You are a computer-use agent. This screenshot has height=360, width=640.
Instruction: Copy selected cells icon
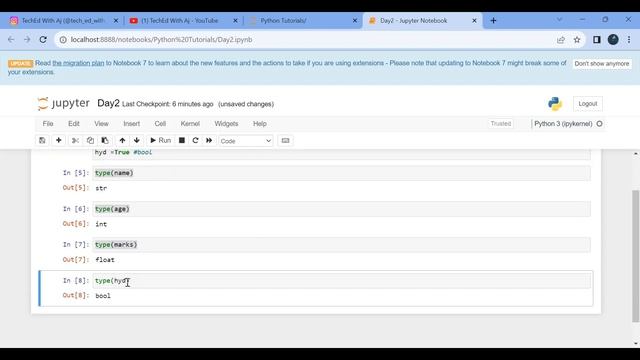90,140
